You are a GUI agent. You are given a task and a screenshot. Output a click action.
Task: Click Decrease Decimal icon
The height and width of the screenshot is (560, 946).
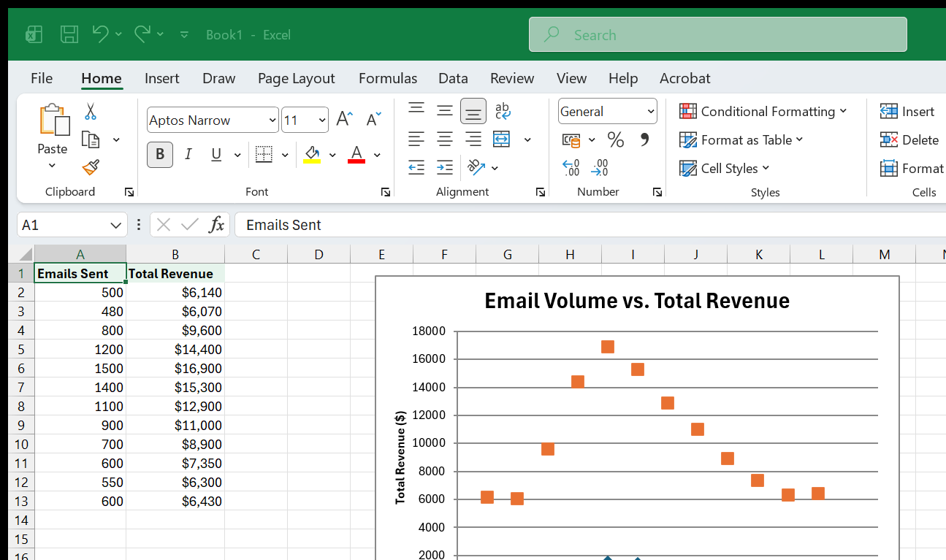pyautogui.click(x=600, y=168)
